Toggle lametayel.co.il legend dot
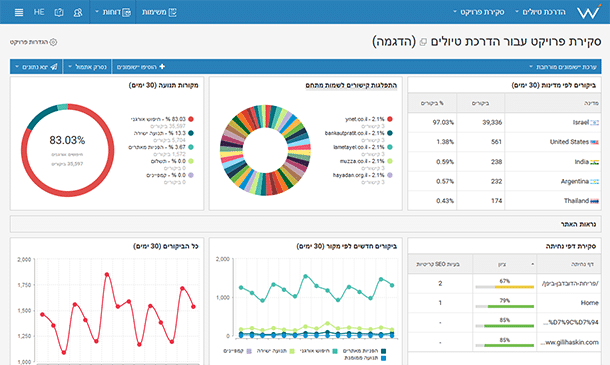Viewport: 610px width, 365px height. (x=390, y=147)
